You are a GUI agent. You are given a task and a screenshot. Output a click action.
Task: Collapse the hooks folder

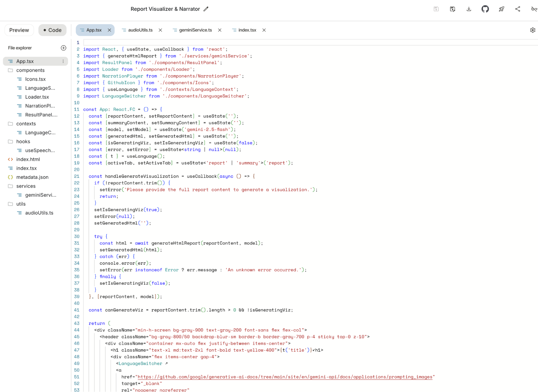[x=23, y=142]
